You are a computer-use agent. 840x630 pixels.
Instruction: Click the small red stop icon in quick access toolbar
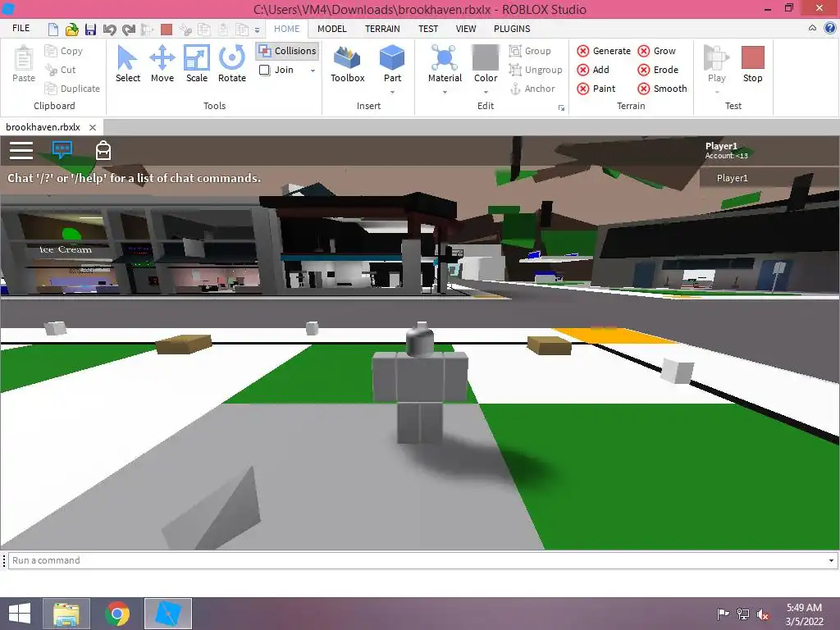click(167, 29)
